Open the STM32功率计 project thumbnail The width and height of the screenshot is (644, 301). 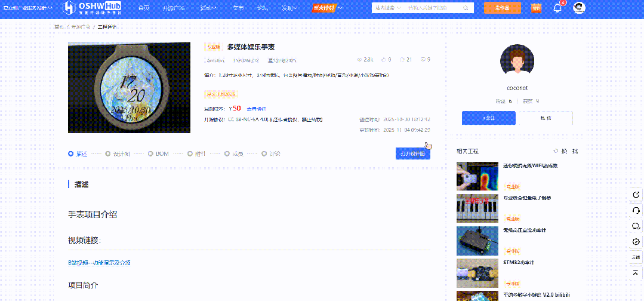click(x=477, y=273)
